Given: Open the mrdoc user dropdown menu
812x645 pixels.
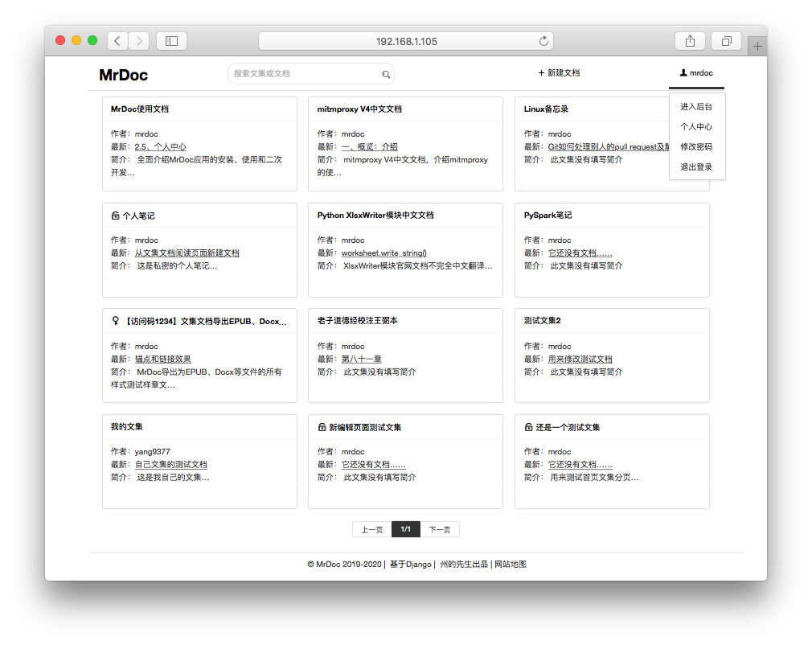Looking at the screenshot, I should (696, 73).
